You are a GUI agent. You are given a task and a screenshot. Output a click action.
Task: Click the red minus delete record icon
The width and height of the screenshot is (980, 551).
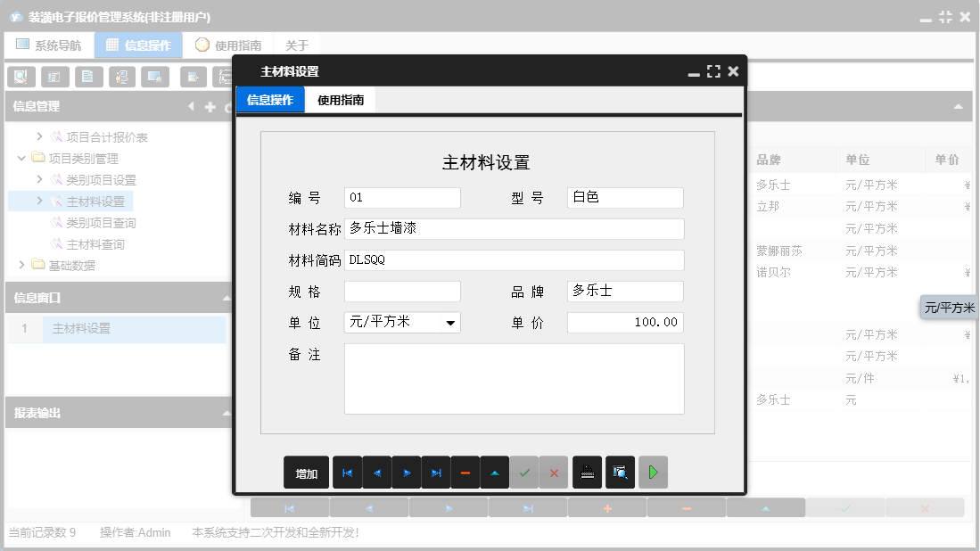coord(465,473)
